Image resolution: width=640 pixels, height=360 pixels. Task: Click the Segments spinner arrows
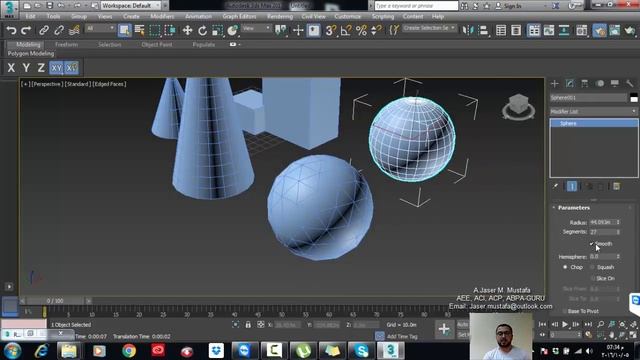click(x=618, y=232)
